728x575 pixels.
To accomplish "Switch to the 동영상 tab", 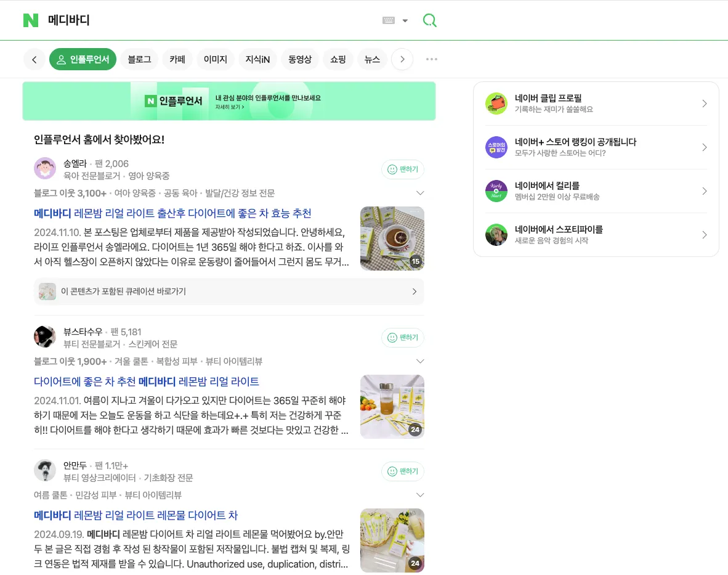I will pos(300,59).
